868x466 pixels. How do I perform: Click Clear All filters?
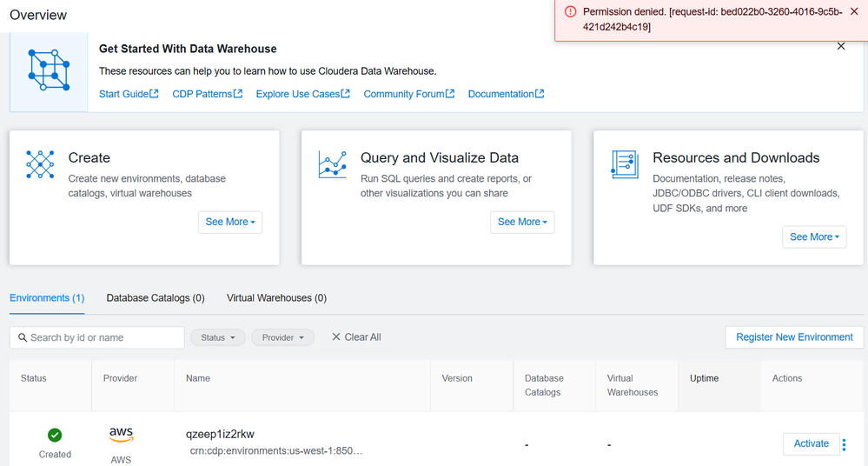point(356,337)
